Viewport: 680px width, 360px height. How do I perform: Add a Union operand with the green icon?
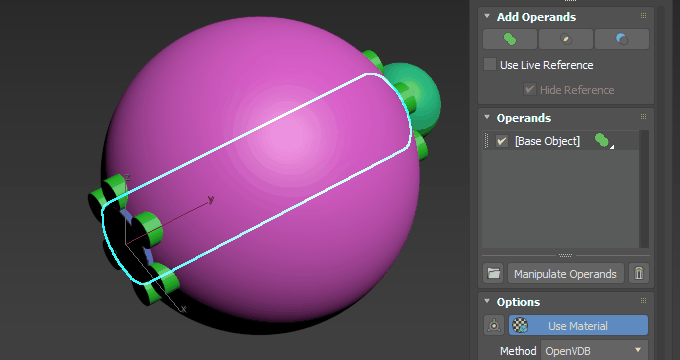point(510,39)
